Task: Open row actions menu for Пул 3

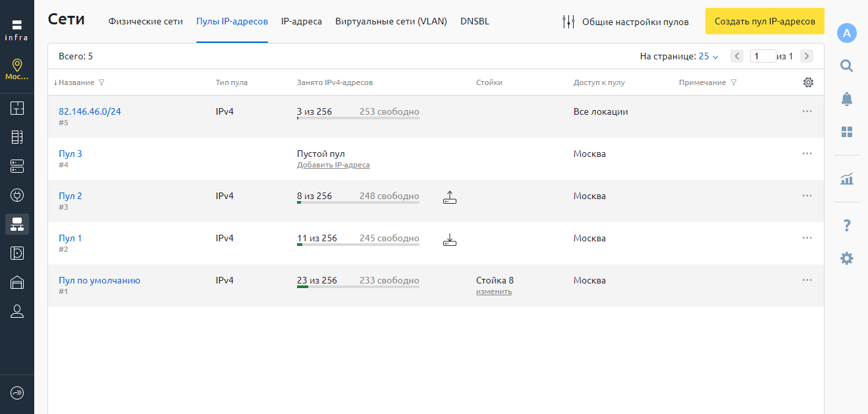Action: [807, 154]
